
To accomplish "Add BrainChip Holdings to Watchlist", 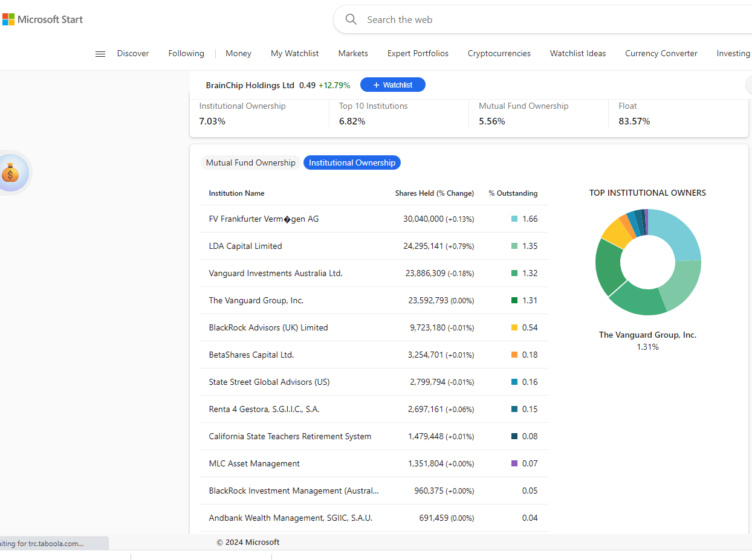I will [392, 85].
